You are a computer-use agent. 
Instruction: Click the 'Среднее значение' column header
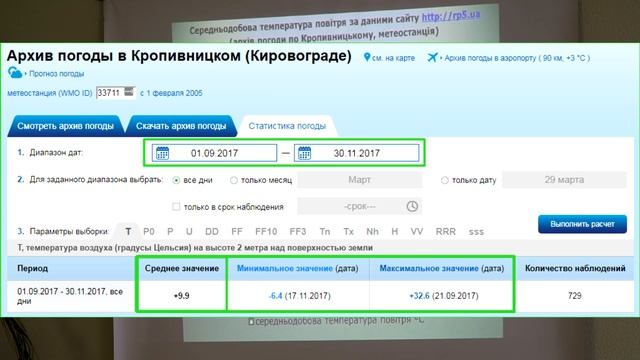[x=182, y=268]
